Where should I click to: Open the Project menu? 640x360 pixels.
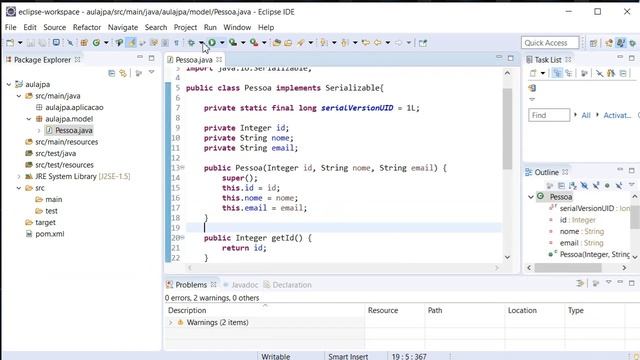click(185, 27)
